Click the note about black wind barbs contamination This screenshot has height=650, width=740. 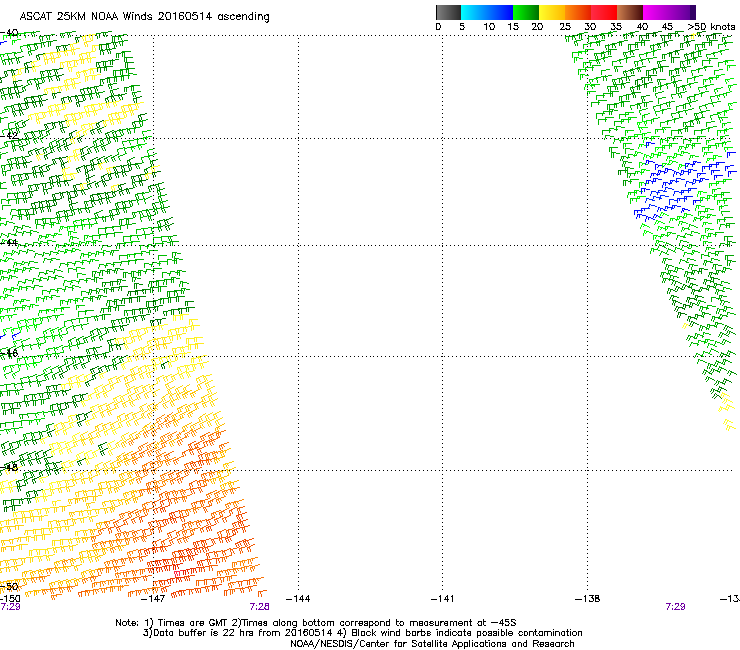click(460, 633)
